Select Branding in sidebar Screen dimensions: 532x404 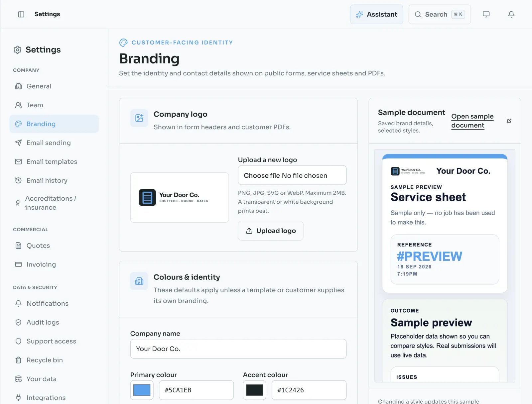(54, 124)
